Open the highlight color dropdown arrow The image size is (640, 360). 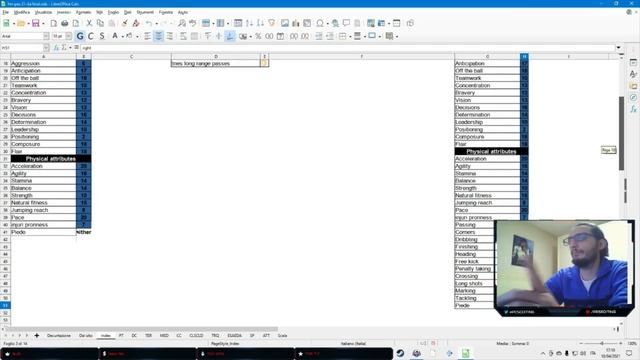[137, 36]
